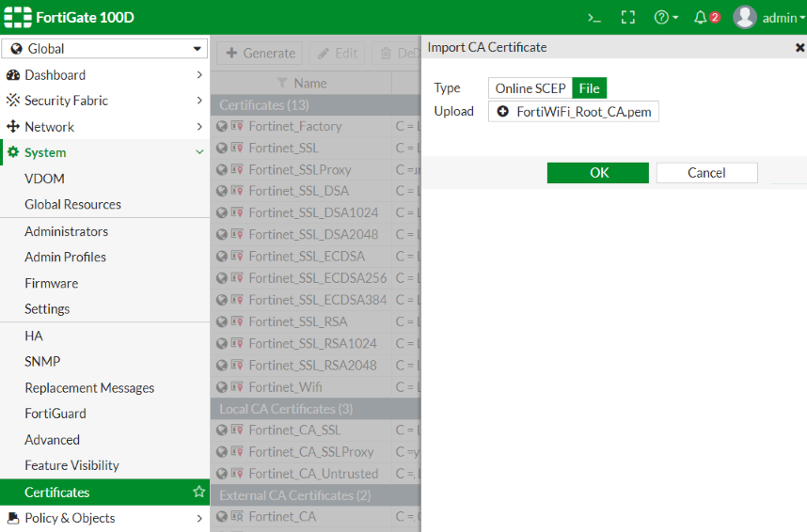Select the Fortinet_SSL_DSA2048 row
This screenshot has height=532, width=807.
[315, 235]
